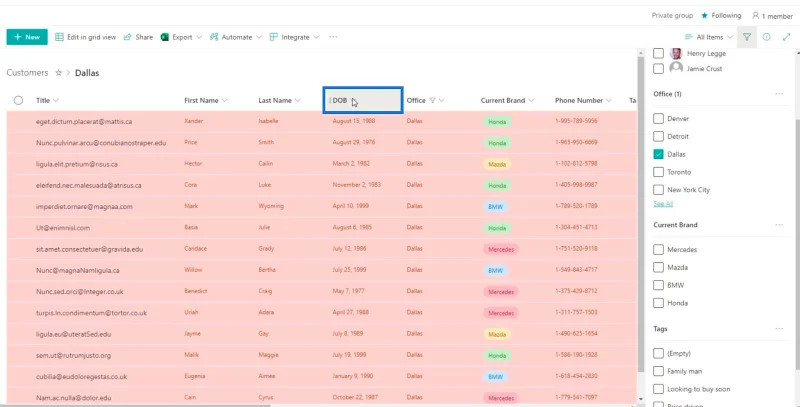Click the Edit in grid view icon
Screen dimensions: 800x407
pos(59,37)
